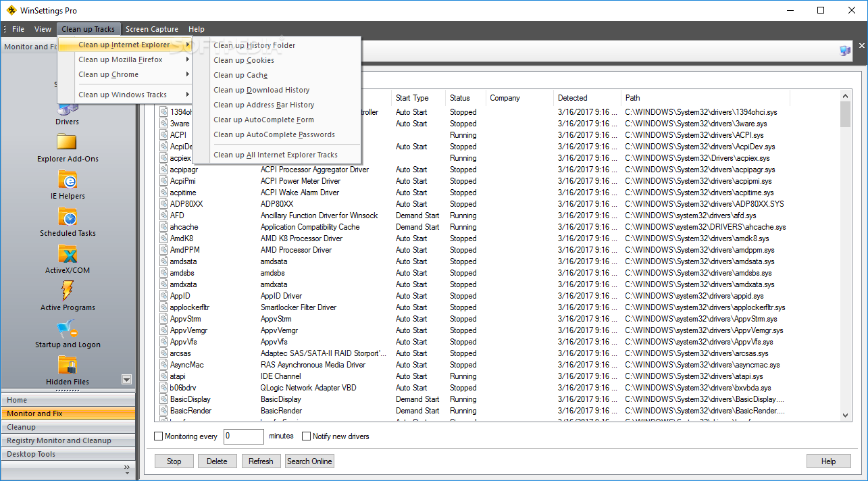Select Clean up All Internet Explorer Tracks
This screenshot has height=481, width=868.
click(x=277, y=155)
